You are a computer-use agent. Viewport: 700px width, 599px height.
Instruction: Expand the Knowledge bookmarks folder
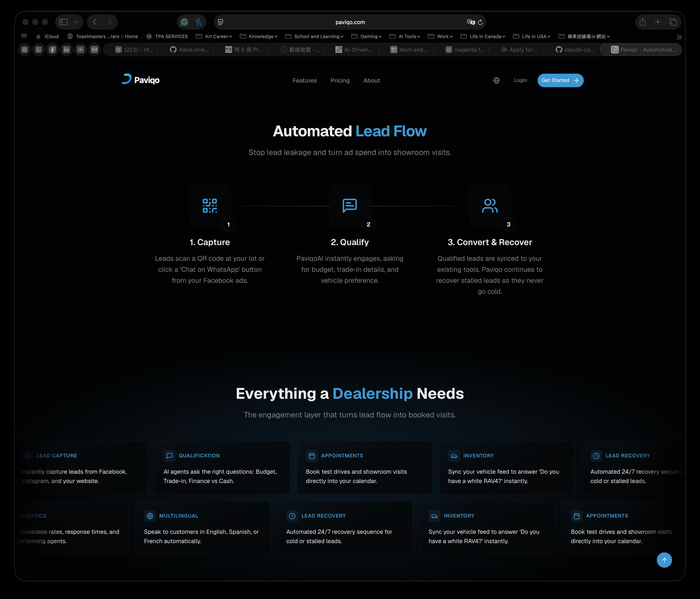[x=259, y=36]
